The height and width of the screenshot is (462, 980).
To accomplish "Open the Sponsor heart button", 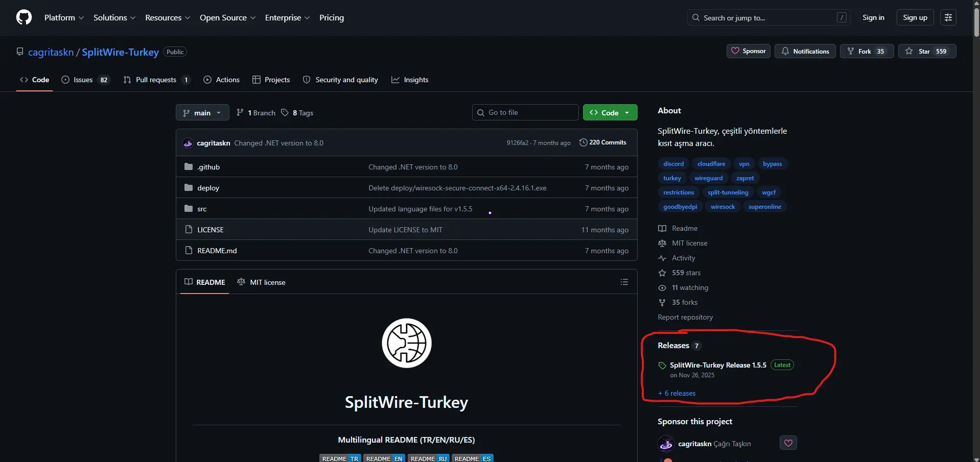I will [749, 51].
